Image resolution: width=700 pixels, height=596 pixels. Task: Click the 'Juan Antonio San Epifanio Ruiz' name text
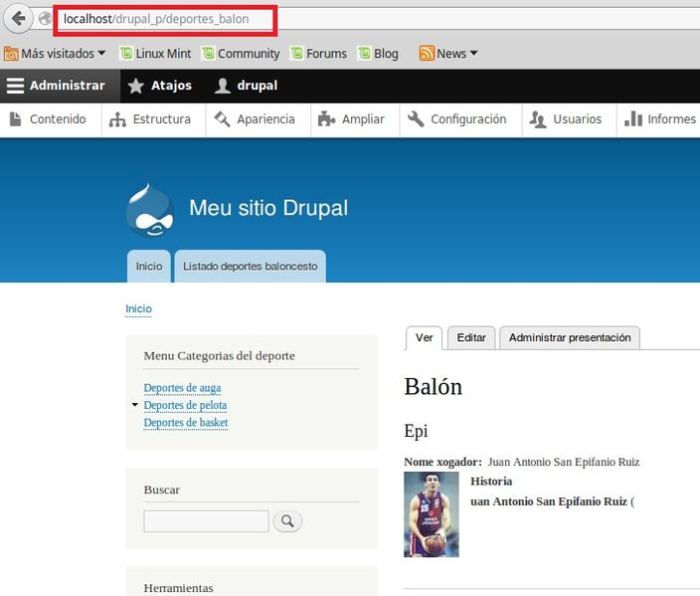[x=564, y=462]
